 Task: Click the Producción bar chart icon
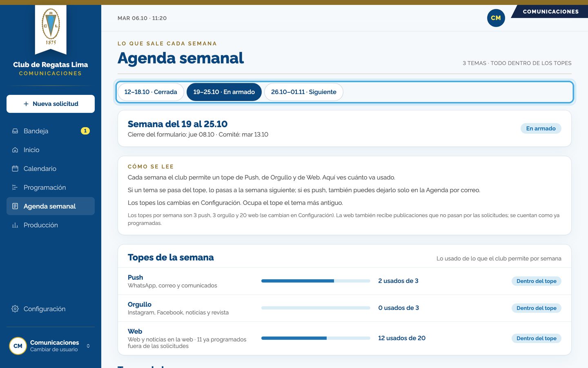coord(15,225)
